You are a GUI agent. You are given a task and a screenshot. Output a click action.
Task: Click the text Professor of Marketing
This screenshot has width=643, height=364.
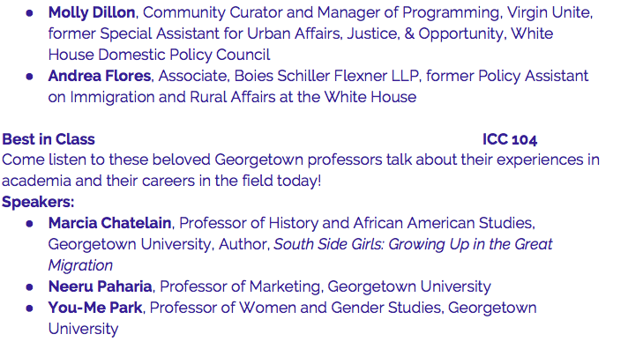[240, 286]
